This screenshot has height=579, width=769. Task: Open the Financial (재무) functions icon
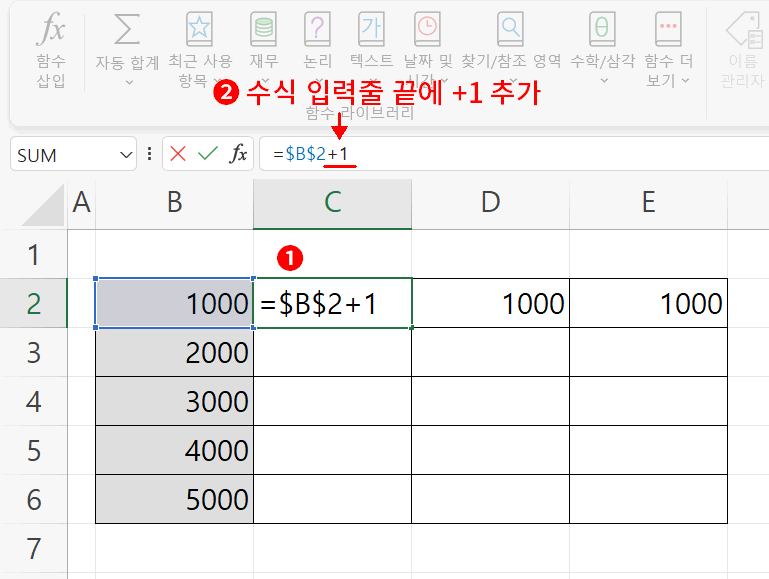click(264, 29)
